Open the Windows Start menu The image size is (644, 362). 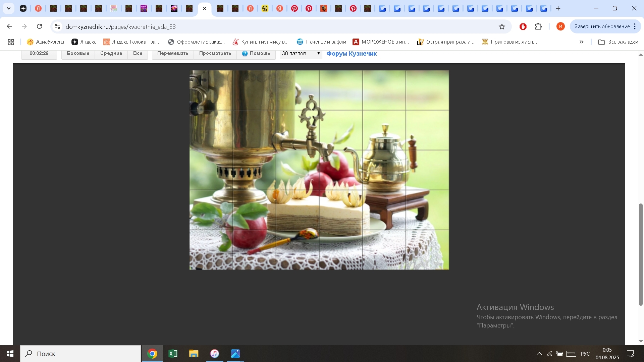[10, 354]
